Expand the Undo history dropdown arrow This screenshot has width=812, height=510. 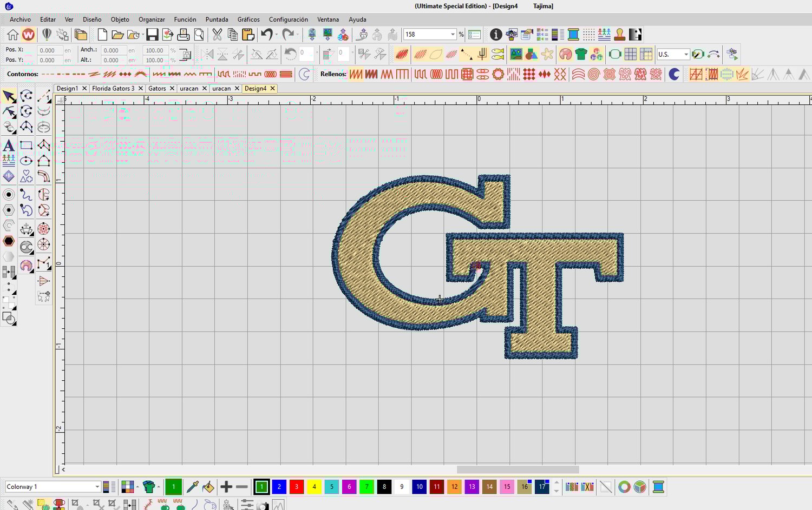(x=277, y=35)
